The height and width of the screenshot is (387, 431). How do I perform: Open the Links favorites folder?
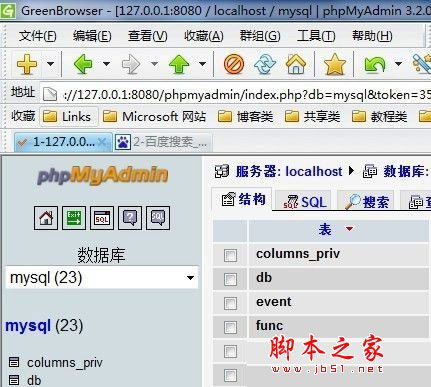[69, 116]
